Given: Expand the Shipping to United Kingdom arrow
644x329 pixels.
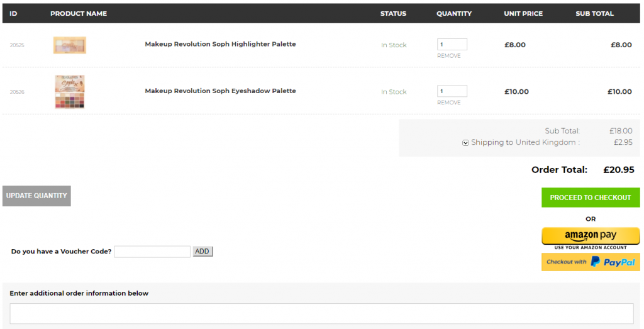Looking at the screenshot, I should coord(465,143).
